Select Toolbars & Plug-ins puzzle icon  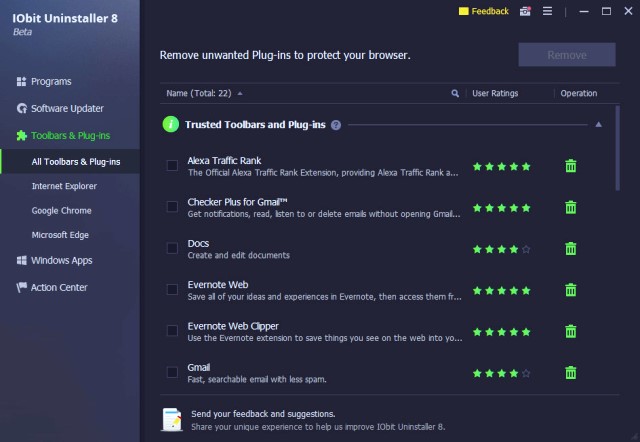pyautogui.click(x=21, y=135)
